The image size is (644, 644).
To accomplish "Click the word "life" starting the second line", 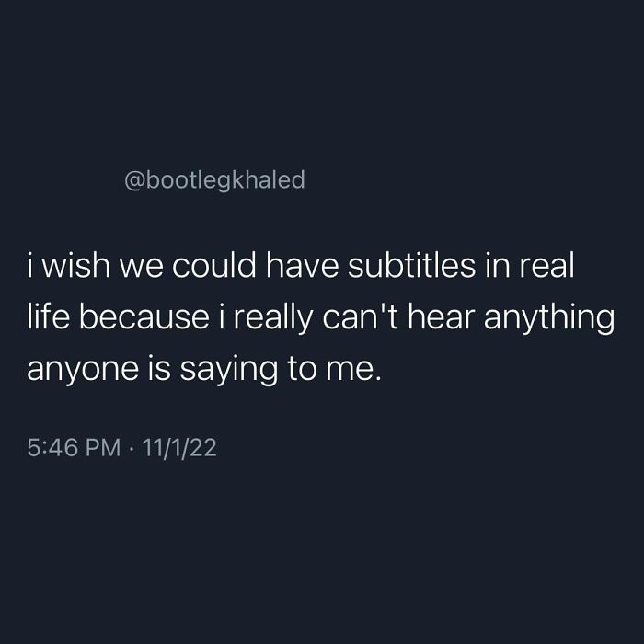I will click(x=49, y=316).
